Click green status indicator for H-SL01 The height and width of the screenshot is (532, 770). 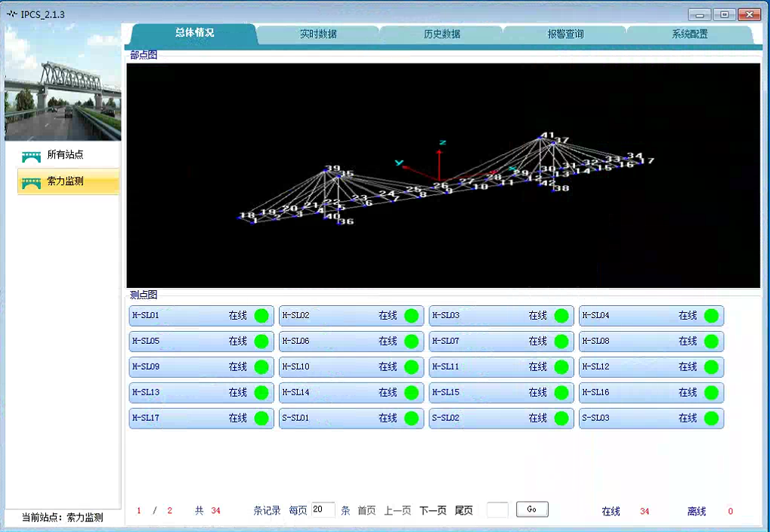pyautogui.click(x=261, y=316)
